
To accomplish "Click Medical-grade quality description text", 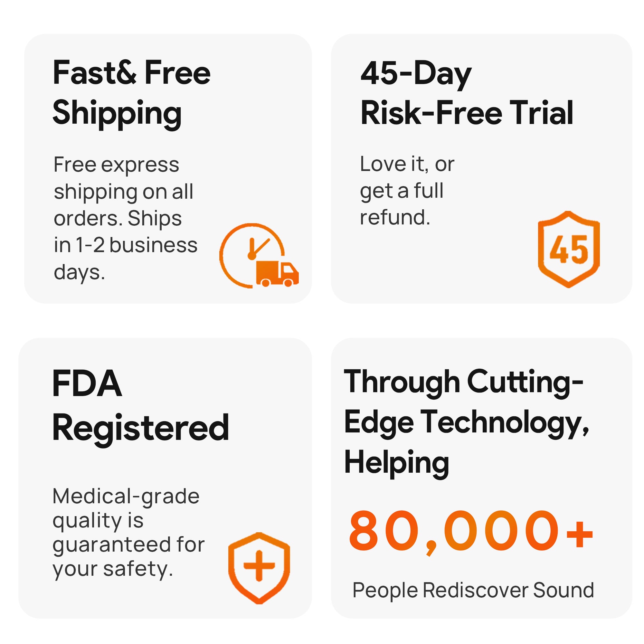I will coord(128,532).
